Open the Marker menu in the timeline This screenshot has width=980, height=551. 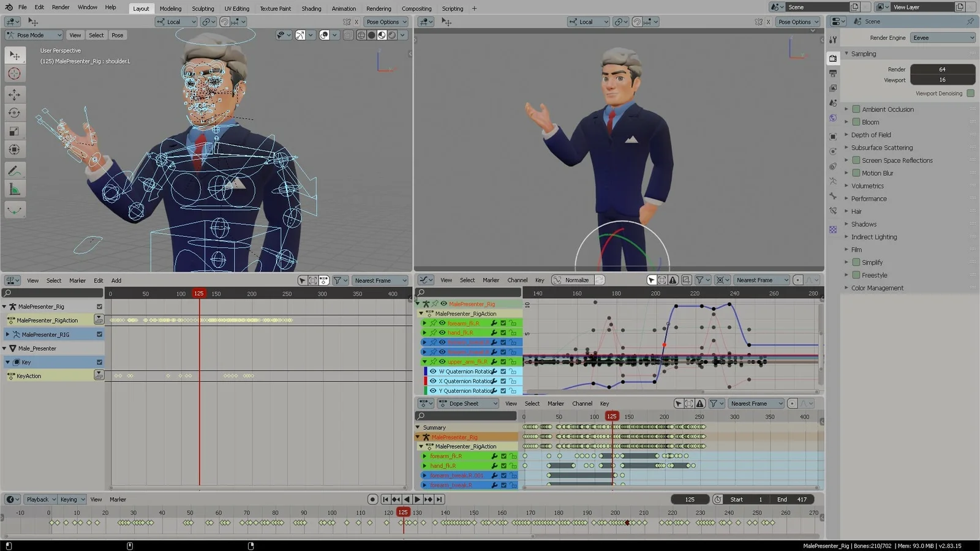(x=117, y=499)
